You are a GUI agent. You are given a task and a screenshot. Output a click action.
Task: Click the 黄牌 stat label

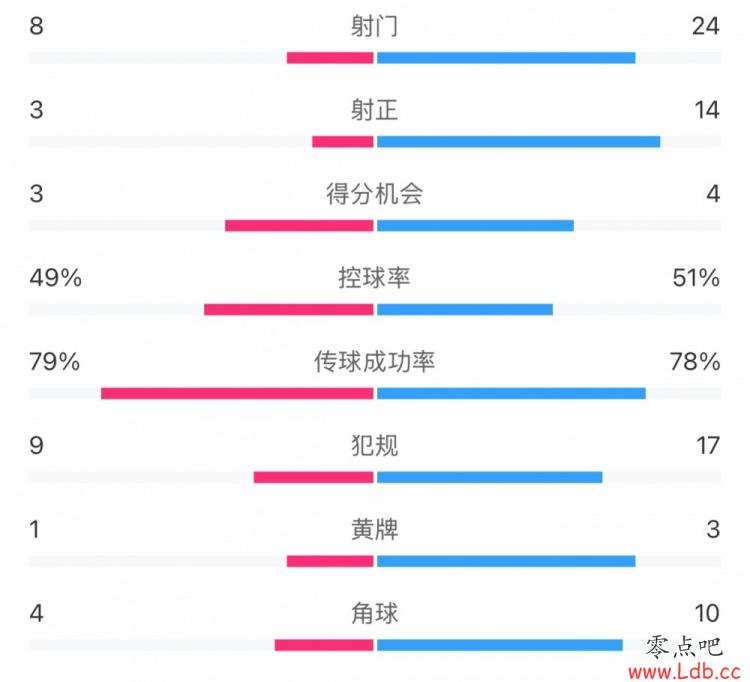click(x=375, y=529)
